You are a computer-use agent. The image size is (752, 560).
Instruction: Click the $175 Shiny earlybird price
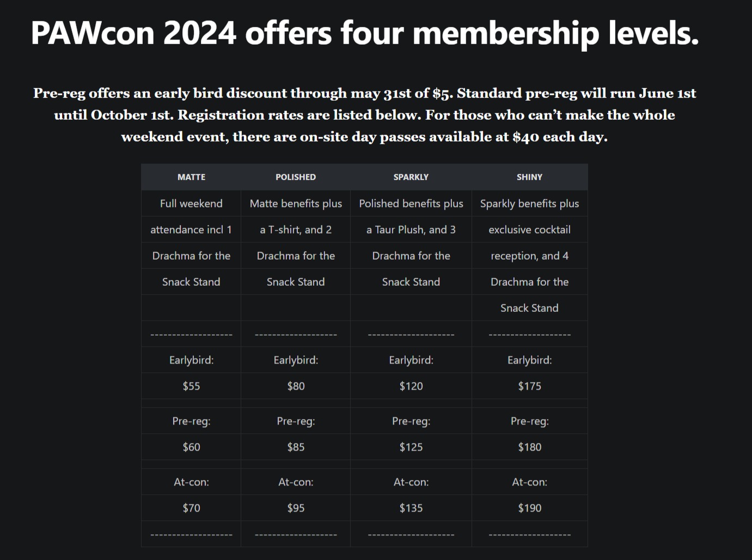tap(529, 386)
